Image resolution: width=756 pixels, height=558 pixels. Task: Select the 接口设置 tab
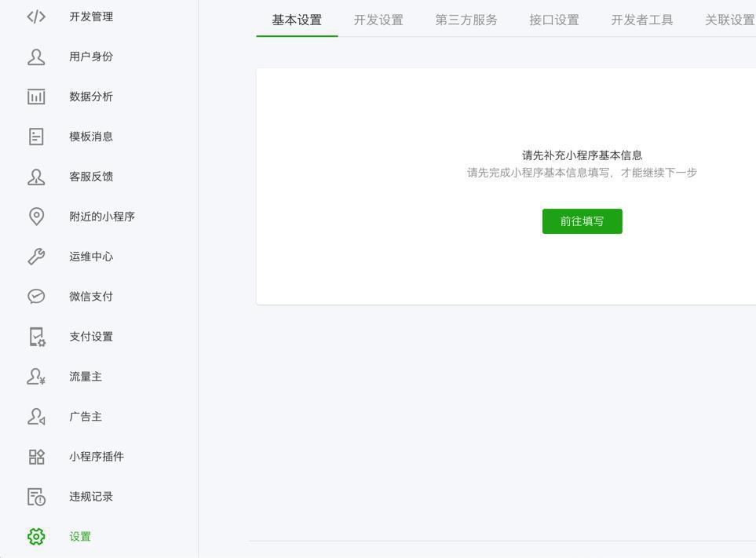click(554, 20)
